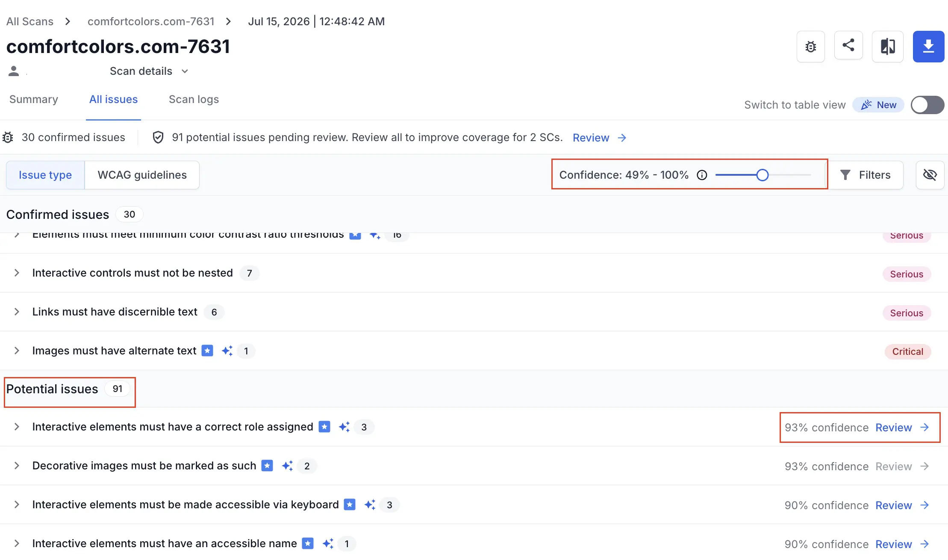Click the share icon button
This screenshot has width=948, height=560.
click(848, 45)
